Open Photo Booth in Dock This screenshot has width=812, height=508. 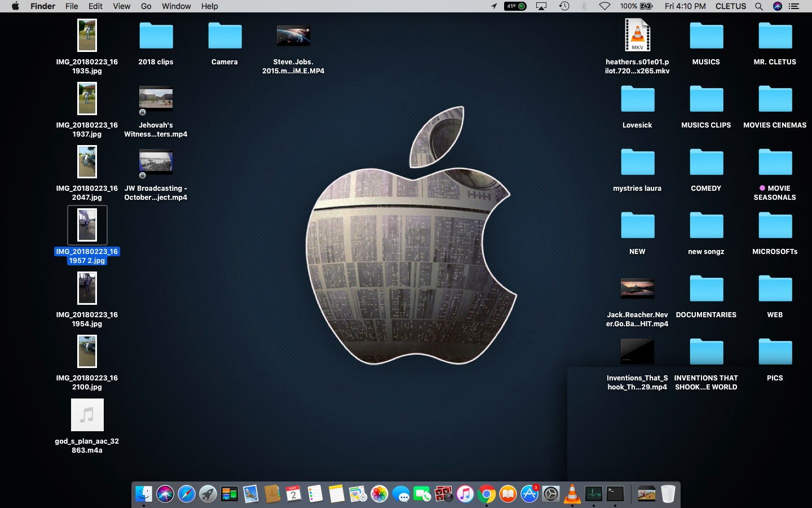[444, 494]
